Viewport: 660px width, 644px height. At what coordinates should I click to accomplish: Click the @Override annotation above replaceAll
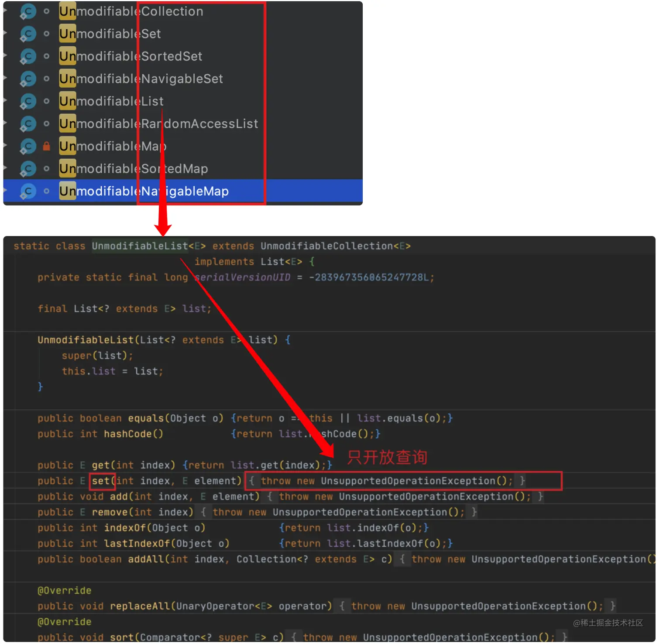tap(65, 591)
